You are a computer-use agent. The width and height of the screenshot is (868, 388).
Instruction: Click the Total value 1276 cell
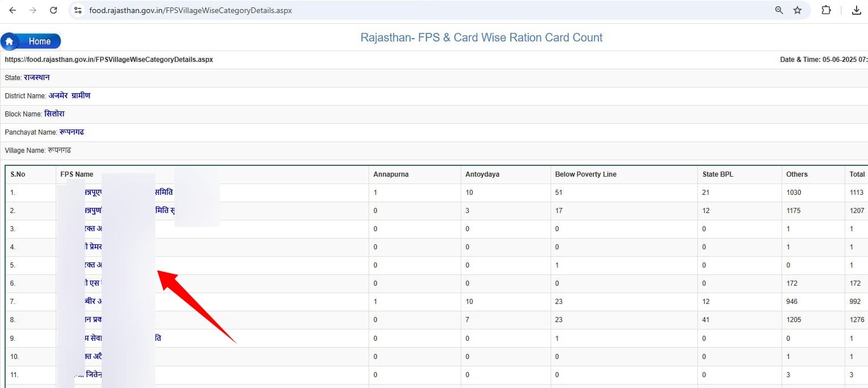856,320
